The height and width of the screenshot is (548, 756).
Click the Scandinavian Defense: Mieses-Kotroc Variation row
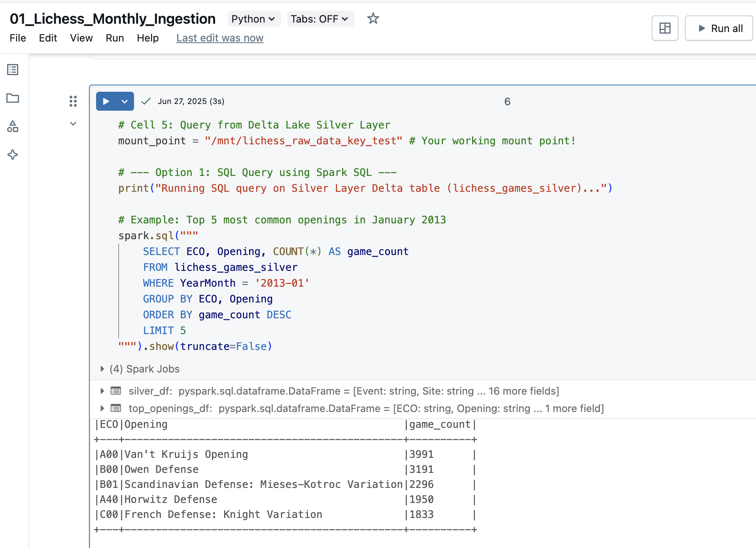point(285,484)
